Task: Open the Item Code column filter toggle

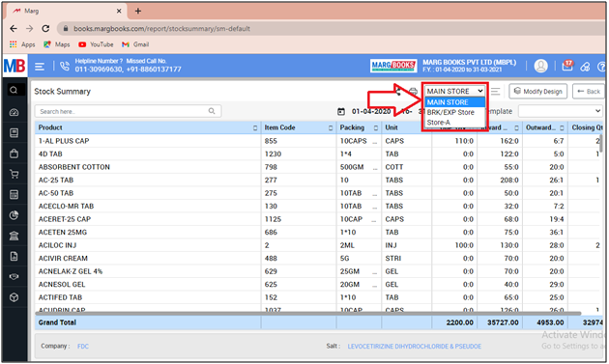Action: click(x=331, y=128)
